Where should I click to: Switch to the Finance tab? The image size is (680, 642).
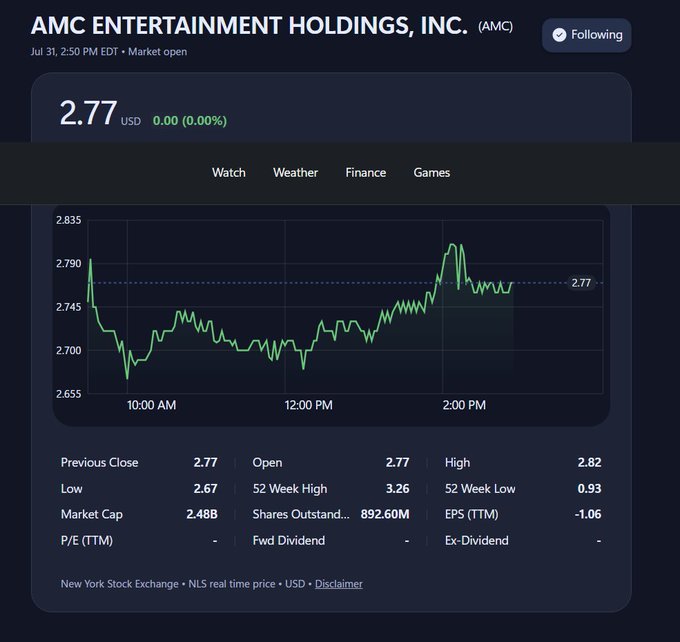point(366,173)
